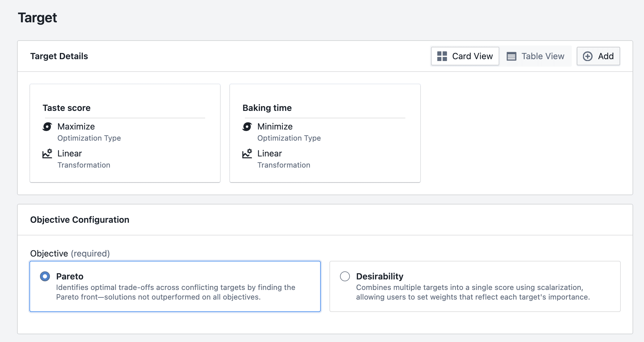Image resolution: width=644 pixels, height=342 pixels.
Task: Select the Pareto objective radio button
Action: (x=44, y=276)
